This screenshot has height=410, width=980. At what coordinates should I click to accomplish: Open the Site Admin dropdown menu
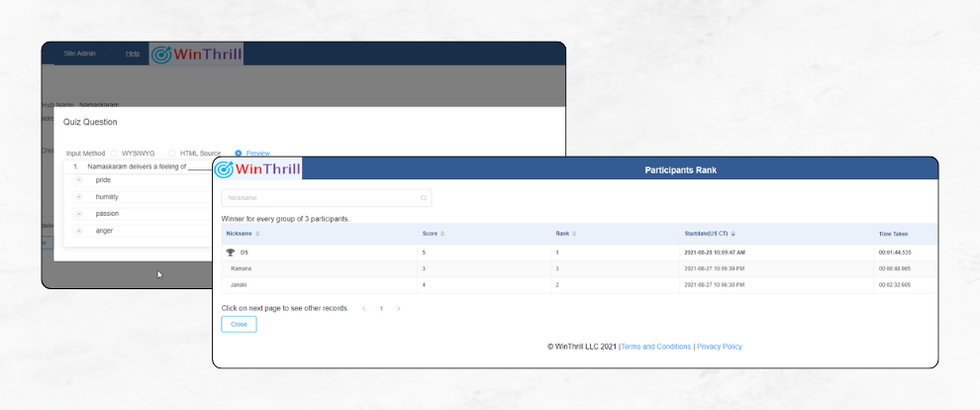82,53
